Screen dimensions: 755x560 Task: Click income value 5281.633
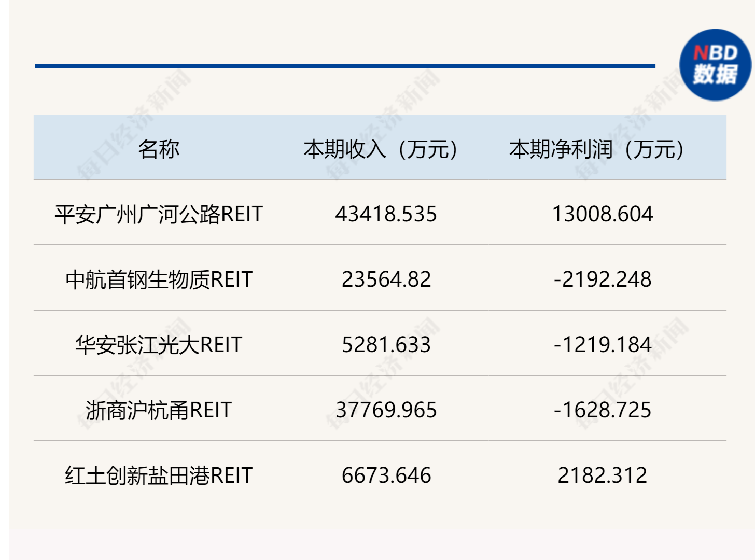(386, 345)
